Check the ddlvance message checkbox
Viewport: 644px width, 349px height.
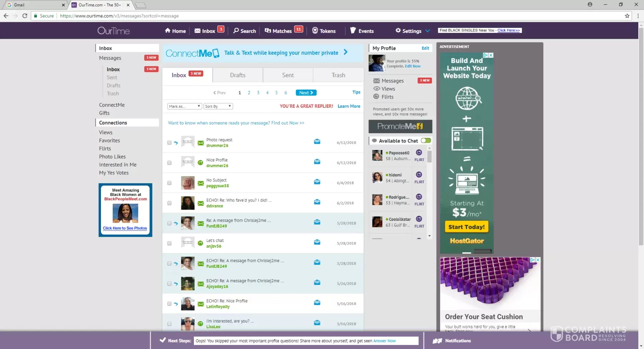[x=170, y=203]
